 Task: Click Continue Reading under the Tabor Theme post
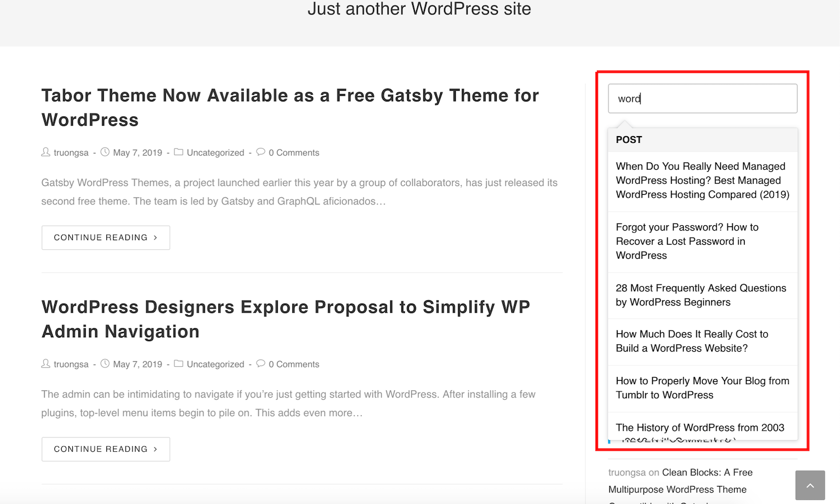[106, 237]
